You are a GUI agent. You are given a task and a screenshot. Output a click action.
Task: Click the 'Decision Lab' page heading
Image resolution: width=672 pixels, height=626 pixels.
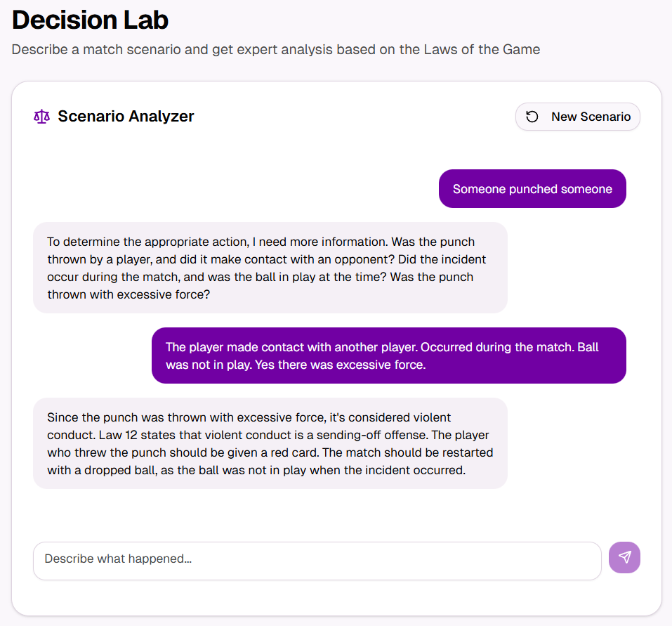(x=90, y=20)
